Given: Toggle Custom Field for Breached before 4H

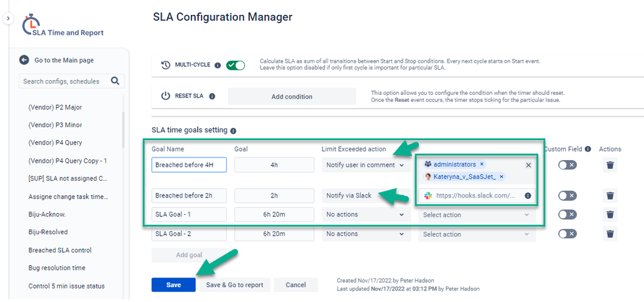Looking at the screenshot, I should point(567,165).
